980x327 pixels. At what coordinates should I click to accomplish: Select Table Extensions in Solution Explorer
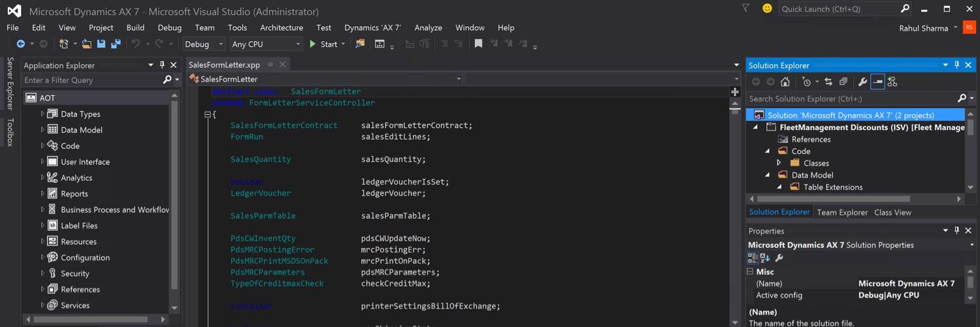tap(833, 187)
